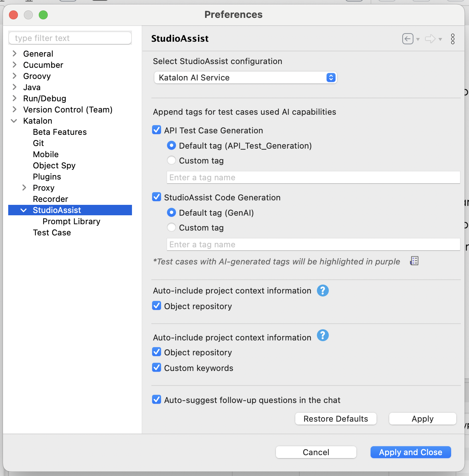Expand the Version Control (Team) node
The height and width of the screenshot is (476, 469).
(15, 109)
